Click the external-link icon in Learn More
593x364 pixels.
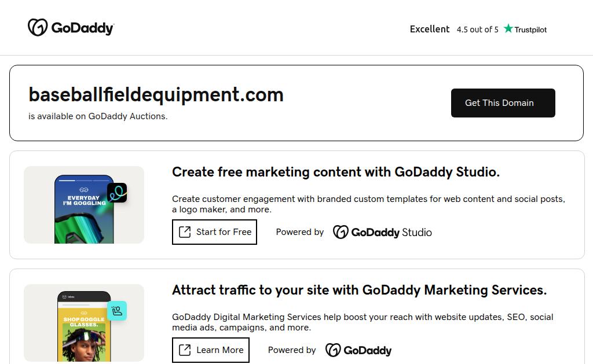(185, 350)
